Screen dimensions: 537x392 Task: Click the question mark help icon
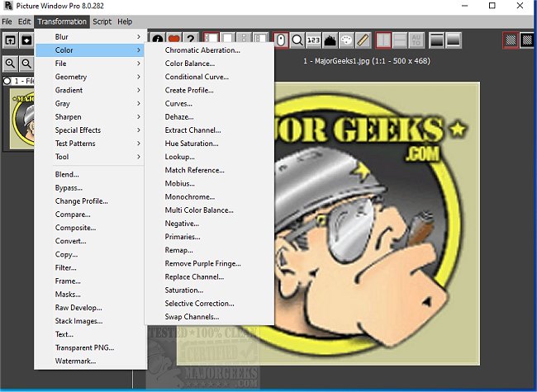pyautogui.click(x=189, y=39)
